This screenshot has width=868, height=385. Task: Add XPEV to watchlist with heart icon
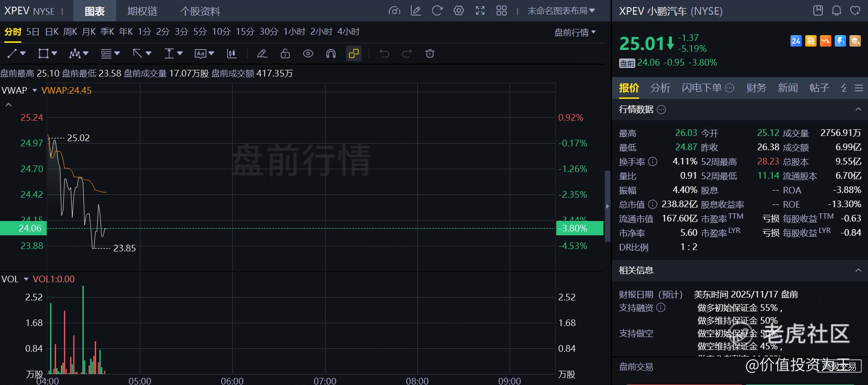point(855,10)
